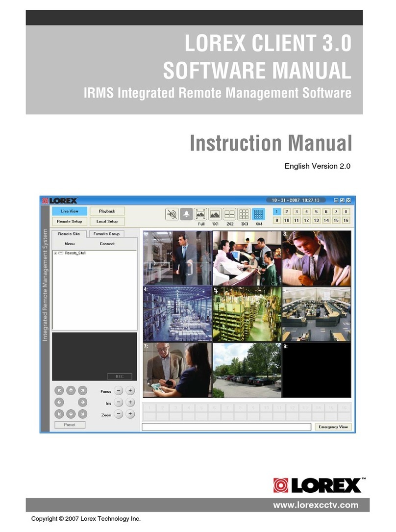Image resolution: width=396 pixels, height=532 pixels.
Task: Tilt camera up with PTZ arrow
Action: [71, 390]
